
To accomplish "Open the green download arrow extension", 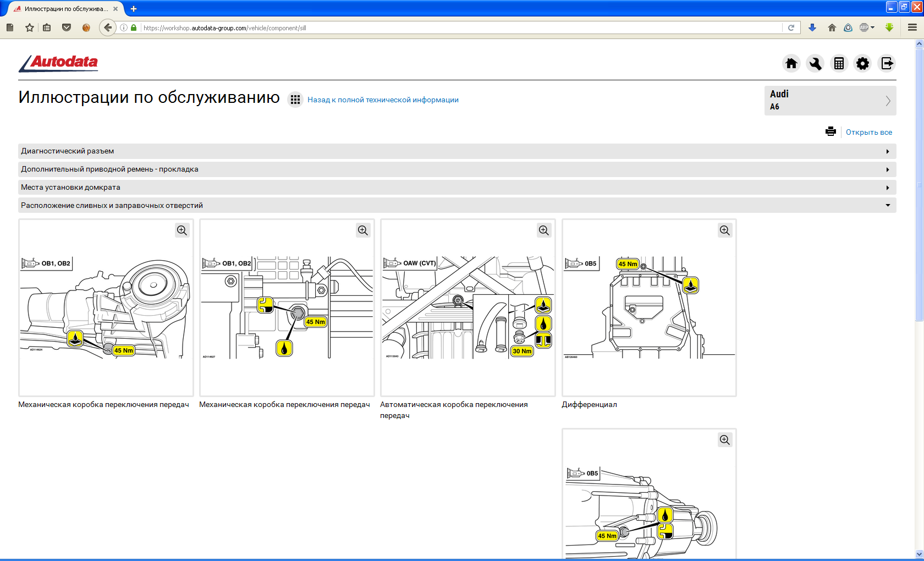I will click(x=889, y=28).
